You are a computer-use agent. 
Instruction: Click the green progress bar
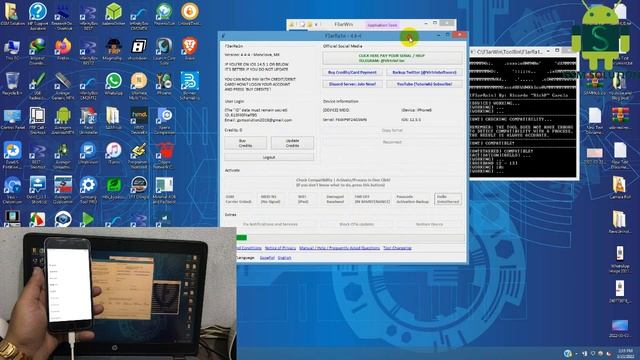pos(242,238)
